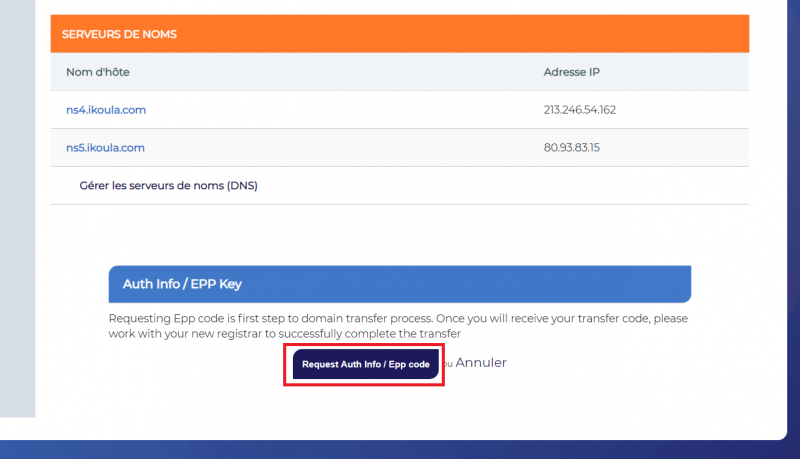Viewport: 800px width, 459px height.
Task: Click the Annuler link
Action: (481, 363)
